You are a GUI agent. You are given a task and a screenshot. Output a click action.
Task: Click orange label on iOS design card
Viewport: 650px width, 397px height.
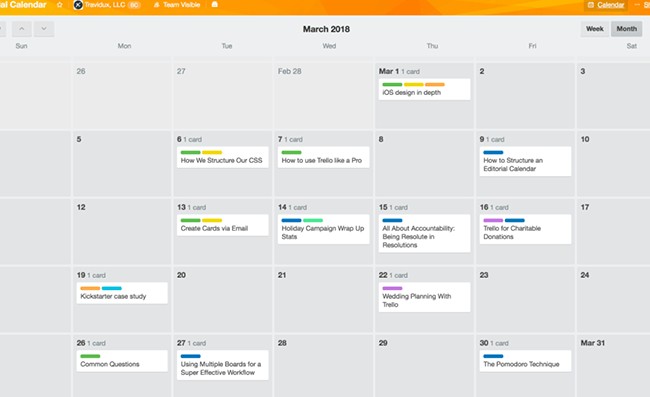coord(435,85)
